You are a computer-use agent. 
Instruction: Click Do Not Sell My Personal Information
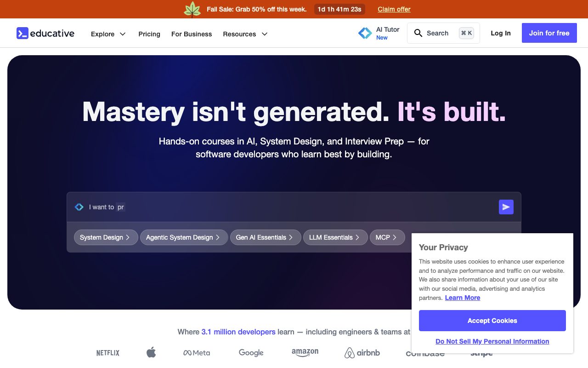coord(492,341)
